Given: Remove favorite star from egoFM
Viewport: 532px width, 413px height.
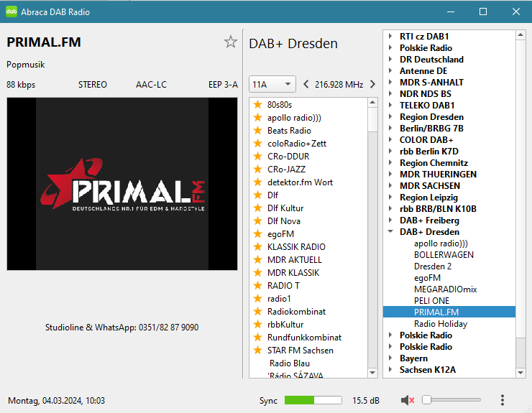Looking at the screenshot, I should (x=257, y=234).
